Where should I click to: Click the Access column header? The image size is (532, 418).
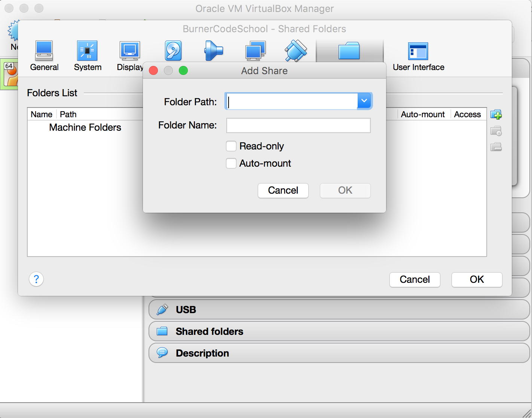click(468, 114)
